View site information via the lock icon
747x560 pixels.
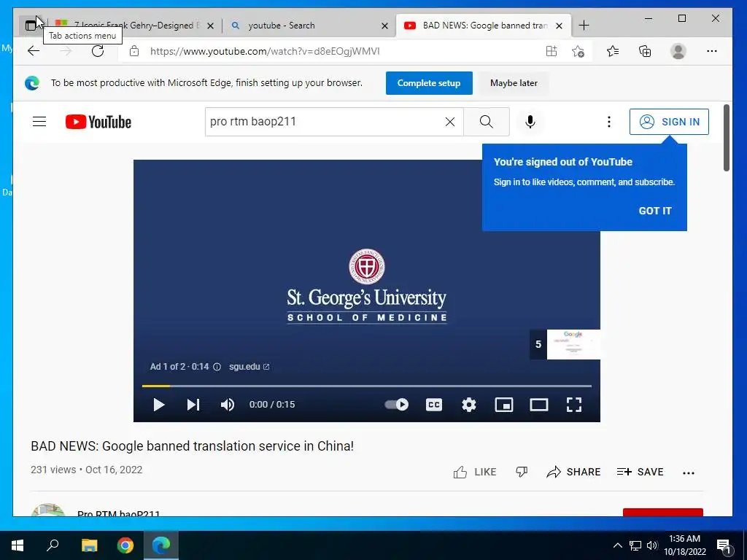click(134, 51)
